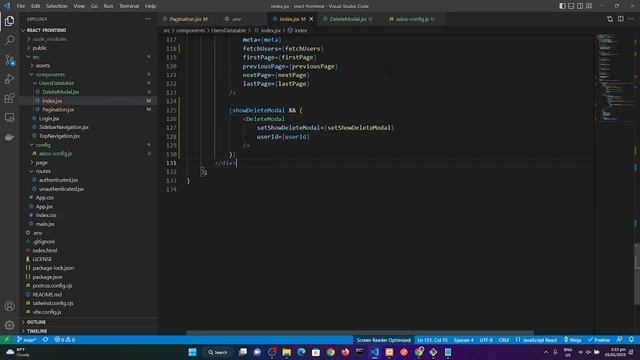Collapse the config folder
Screen dimensions: 640x360
coord(43,145)
